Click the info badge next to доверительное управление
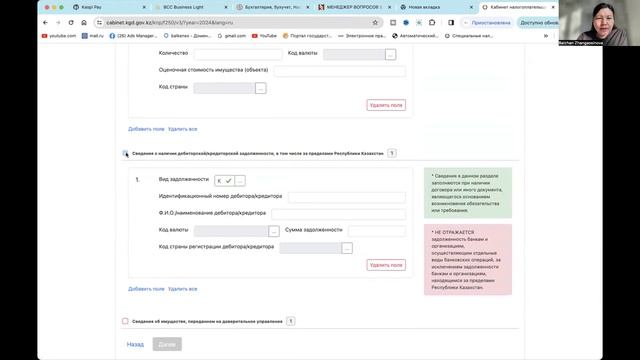The height and width of the screenshot is (360, 640). pos(291,321)
